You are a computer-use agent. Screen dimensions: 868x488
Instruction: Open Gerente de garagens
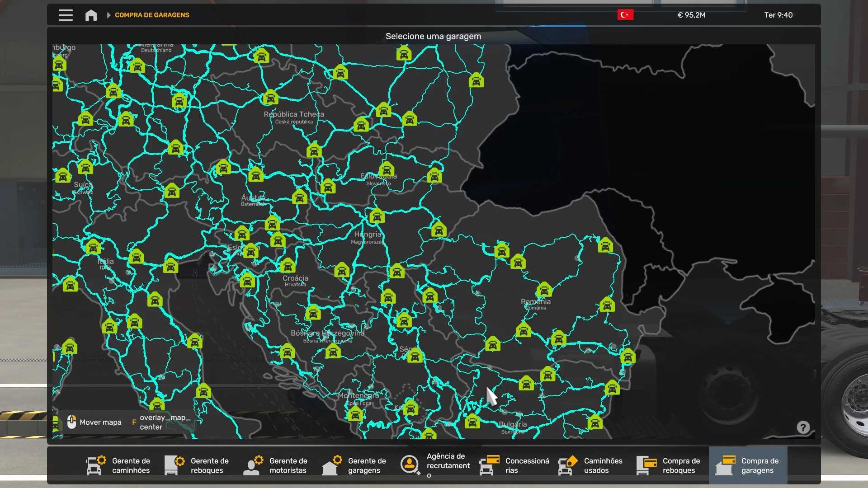coord(355,465)
